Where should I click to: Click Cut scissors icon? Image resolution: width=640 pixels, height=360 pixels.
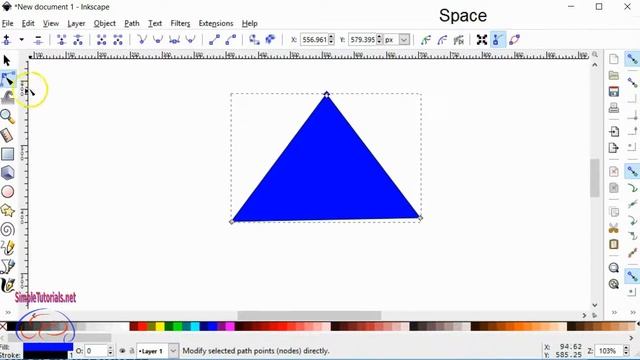tap(613, 228)
